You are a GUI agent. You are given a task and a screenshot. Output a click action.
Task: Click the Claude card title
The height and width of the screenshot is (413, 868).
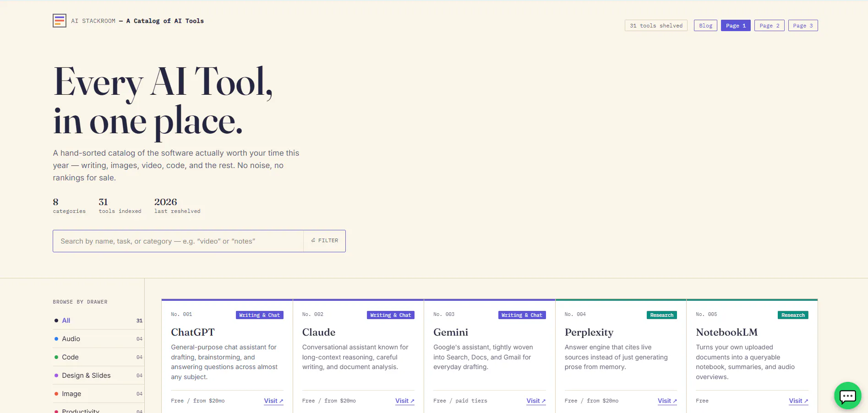tap(319, 332)
